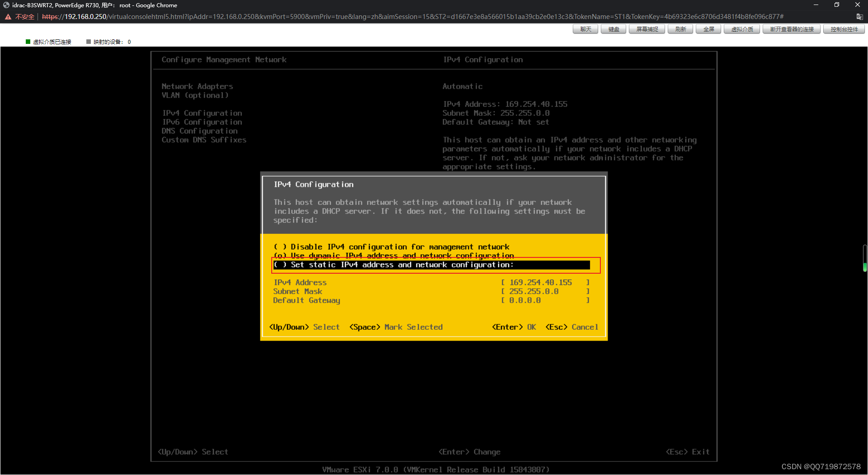Switch to 全屏 full screen
Screen dimensions: 868x475
pos(708,29)
